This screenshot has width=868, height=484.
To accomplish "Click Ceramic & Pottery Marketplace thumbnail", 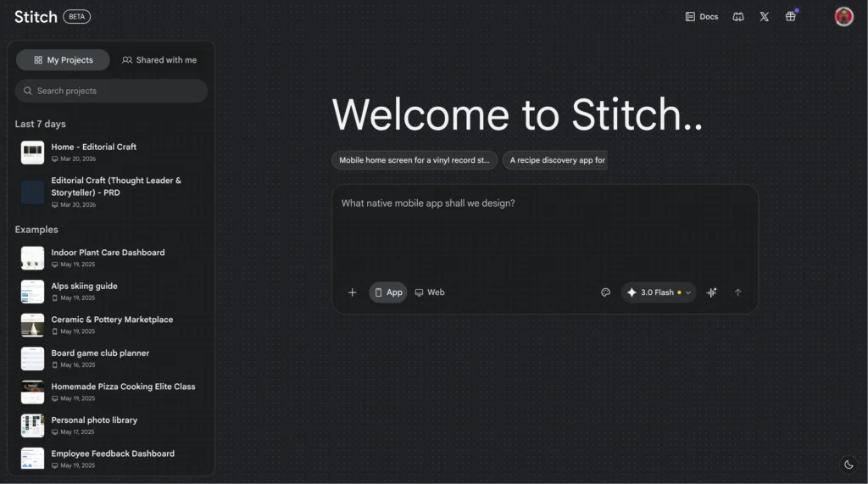I will (x=33, y=325).
